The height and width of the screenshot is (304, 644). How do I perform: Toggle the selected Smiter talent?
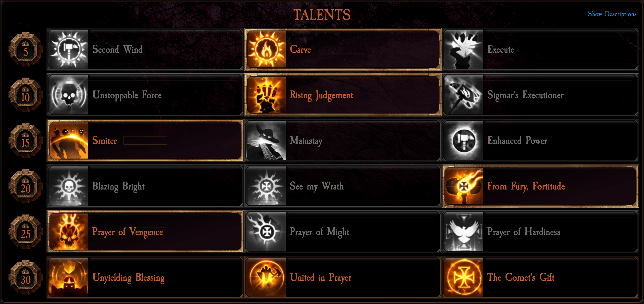coord(145,141)
